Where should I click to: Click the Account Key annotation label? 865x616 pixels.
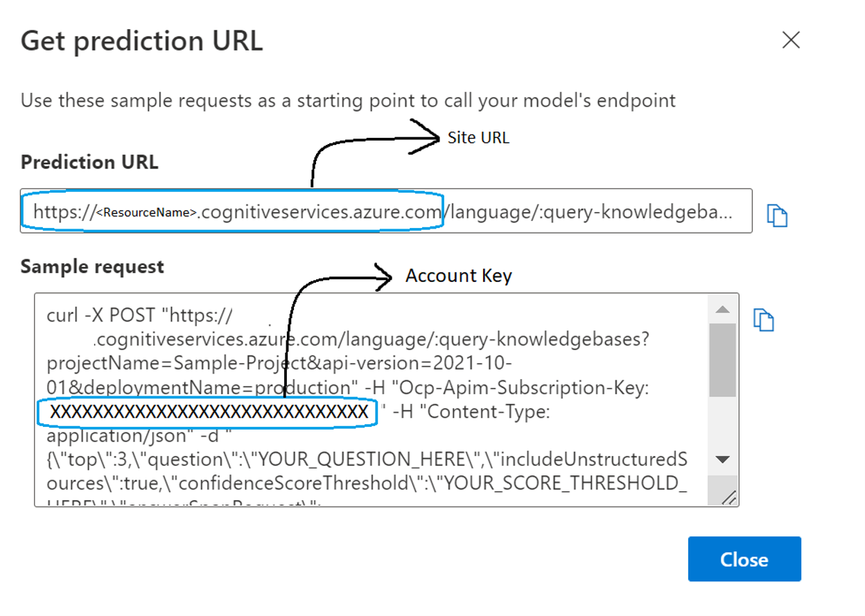pos(458,275)
